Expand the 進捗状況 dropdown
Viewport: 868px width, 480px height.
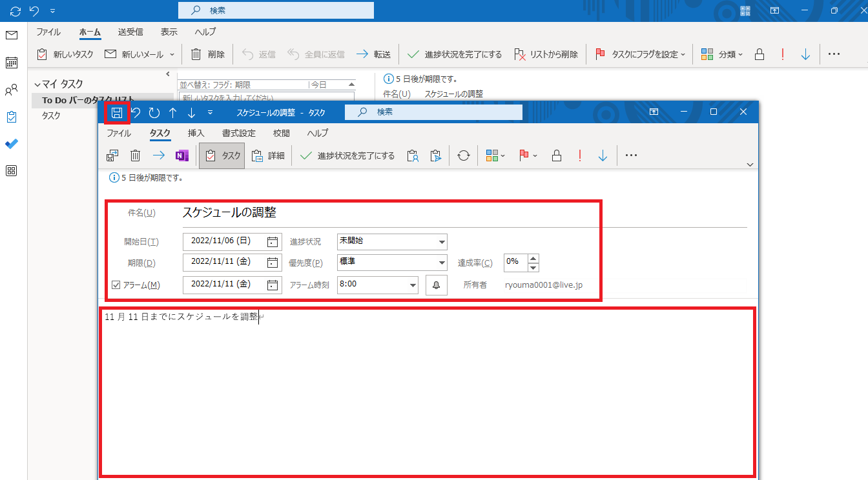point(442,242)
